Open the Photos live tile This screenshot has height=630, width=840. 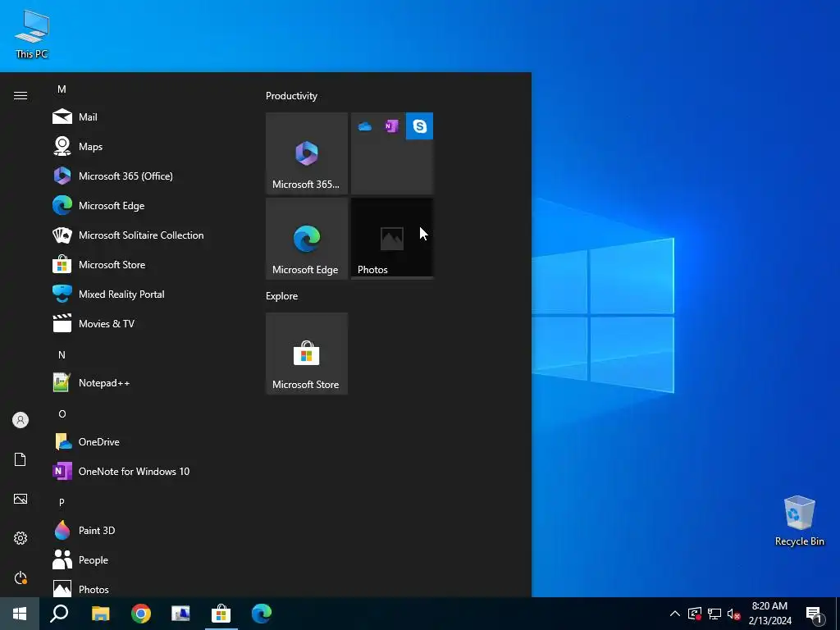[391, 239]
